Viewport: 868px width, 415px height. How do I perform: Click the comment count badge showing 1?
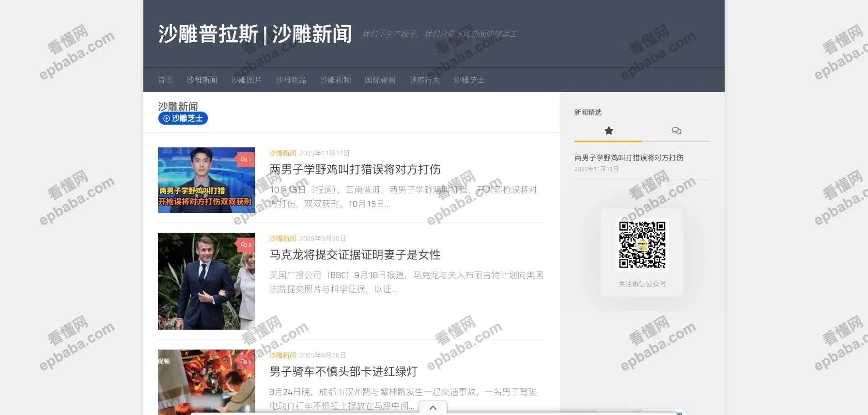(246, 160)
